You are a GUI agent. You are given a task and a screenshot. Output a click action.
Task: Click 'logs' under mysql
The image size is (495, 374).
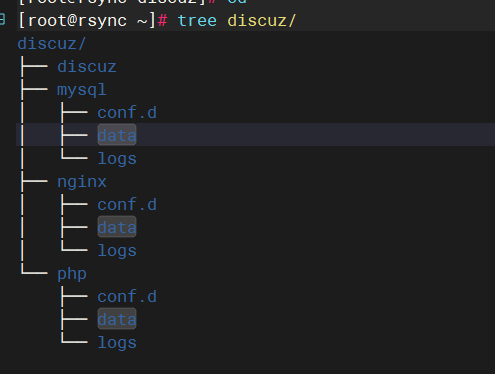[117, 159]
